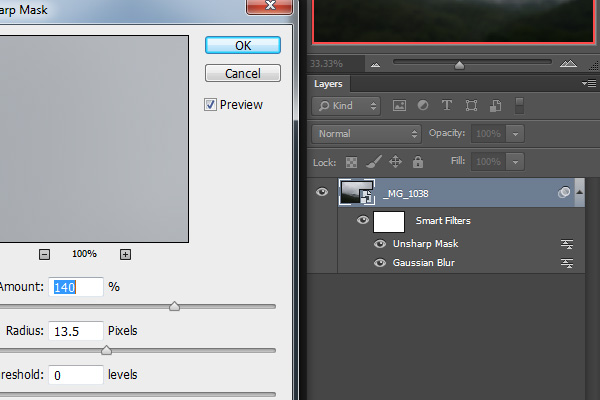
Task: Click the Unsharp Mask preview image area
Action: coord(94,139)
